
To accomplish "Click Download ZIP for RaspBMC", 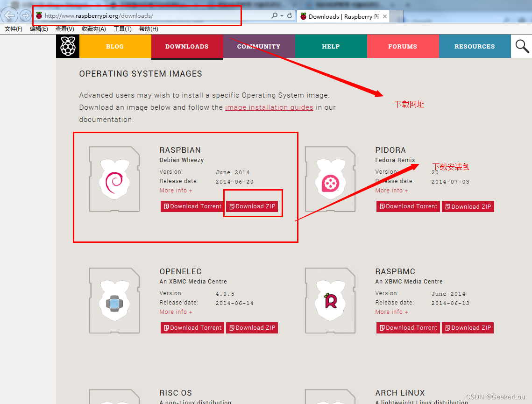I will pos(468,328).
